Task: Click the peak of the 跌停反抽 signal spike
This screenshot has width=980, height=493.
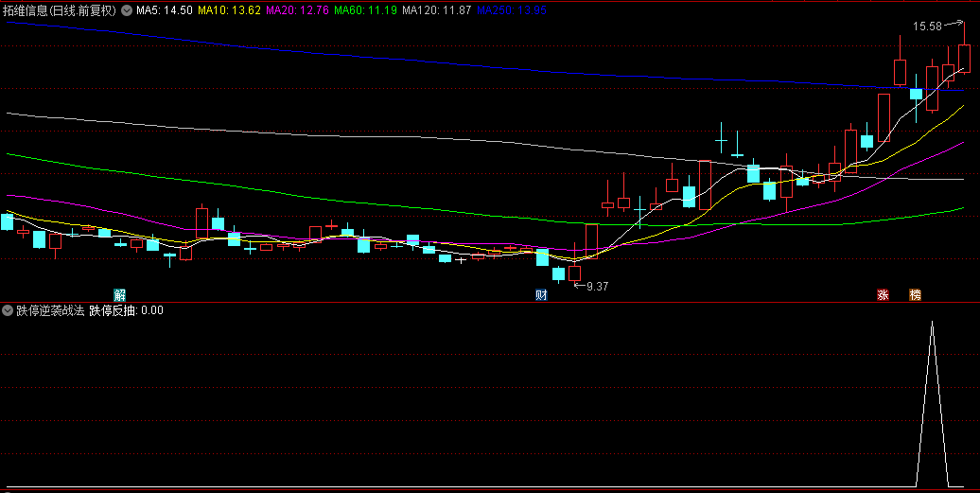Action: (x=932, y=323)
